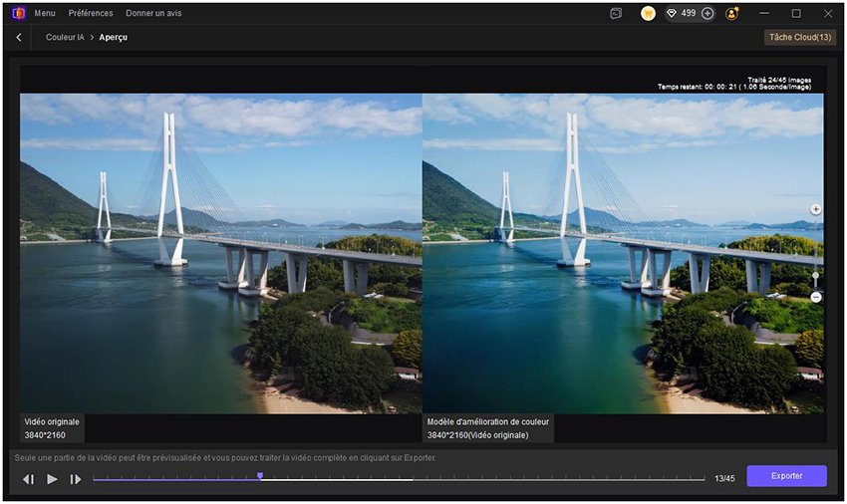Click the back arrow beside Couleur IA
Viewport: 847px width, 504px height.
click(x=19, y=37)
